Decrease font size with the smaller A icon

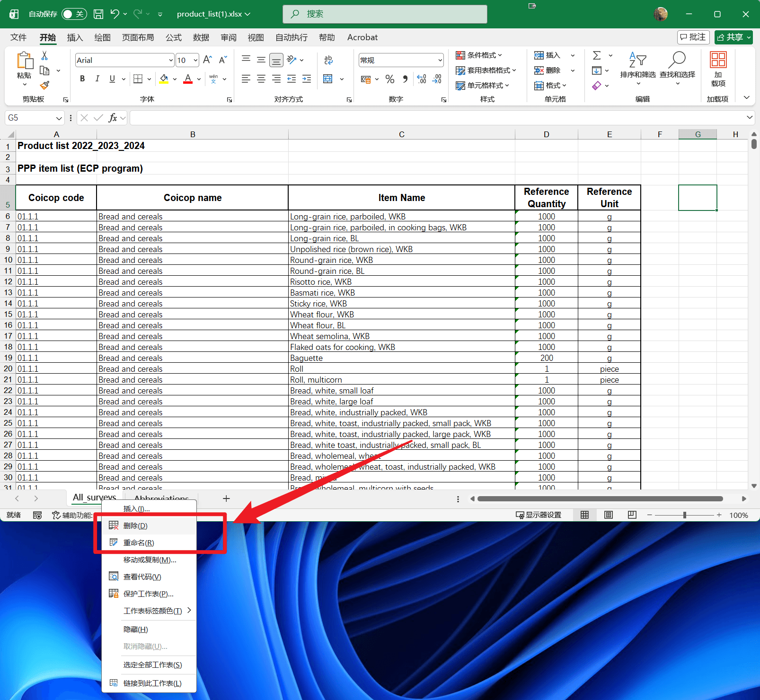223,60
